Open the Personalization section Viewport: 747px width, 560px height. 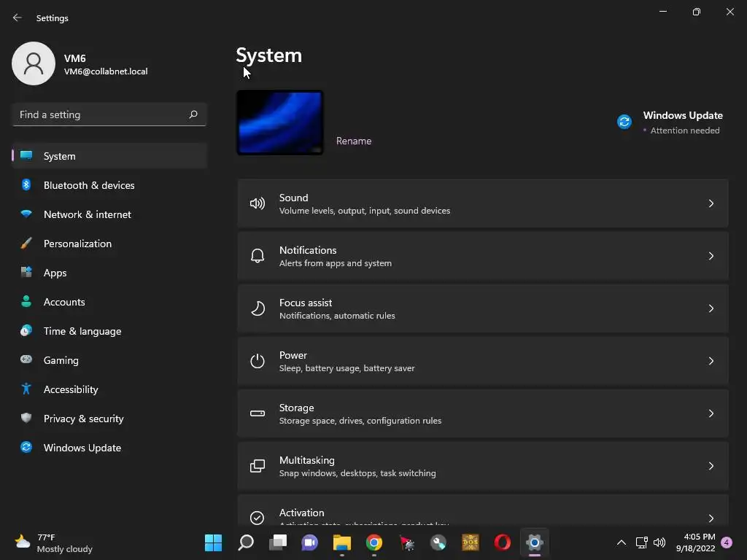(109, 244)
